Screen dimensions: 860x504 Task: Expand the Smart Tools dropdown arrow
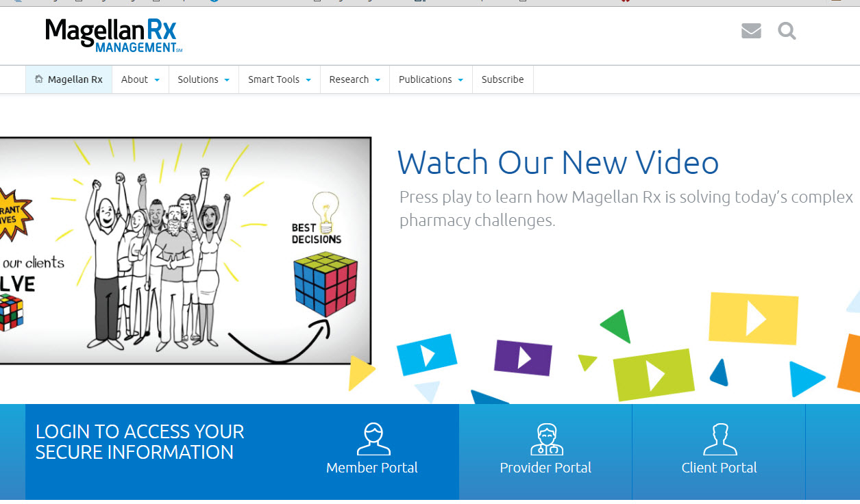308,80
